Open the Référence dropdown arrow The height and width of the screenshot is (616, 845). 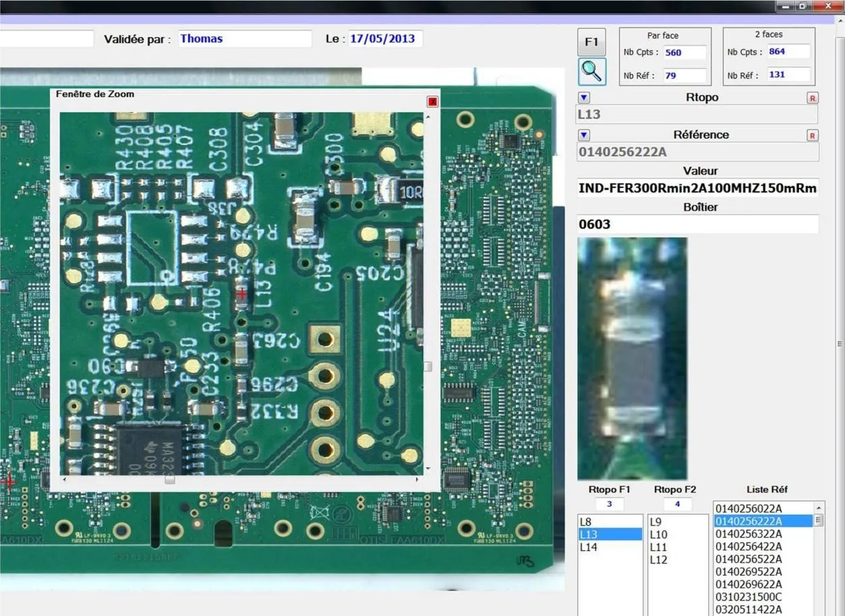(584, 135)
